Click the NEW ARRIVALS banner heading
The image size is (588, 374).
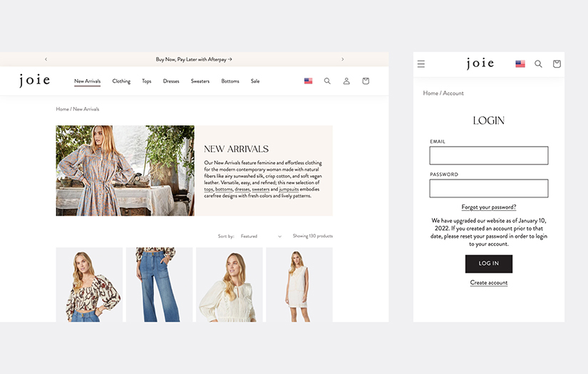[x=236, y=149]
